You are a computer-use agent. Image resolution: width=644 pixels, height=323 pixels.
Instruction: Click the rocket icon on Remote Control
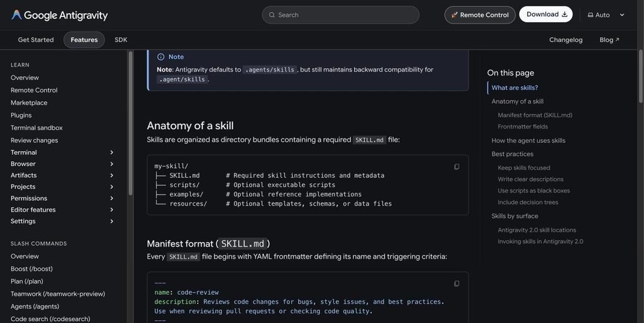click(454, 14)
